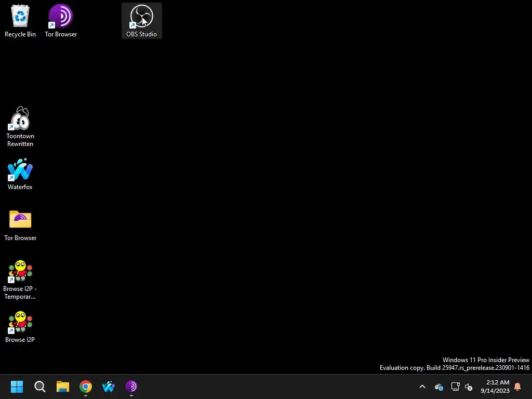Open notifications bell icon
Viewport: 532px width, 399px height.
click(517, 387)
